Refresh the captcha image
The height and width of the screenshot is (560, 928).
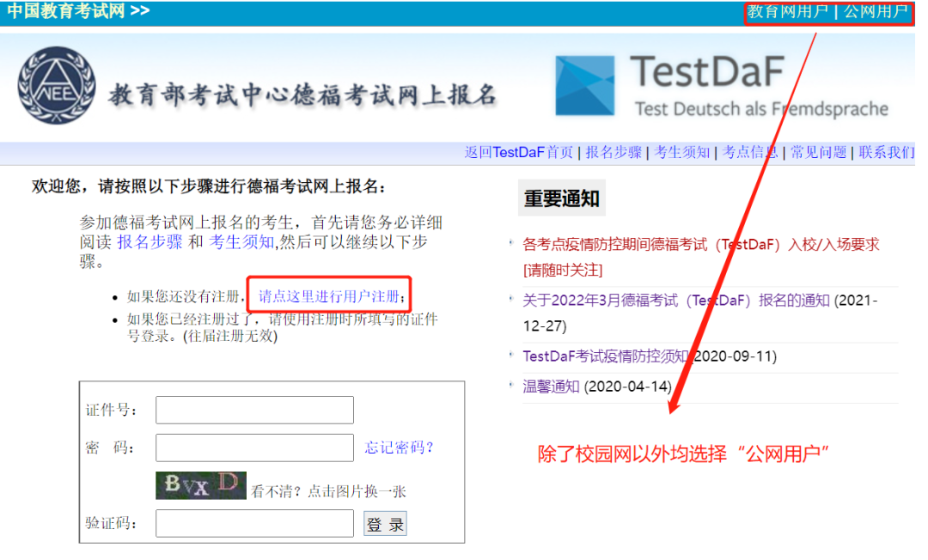coord(200,485)
